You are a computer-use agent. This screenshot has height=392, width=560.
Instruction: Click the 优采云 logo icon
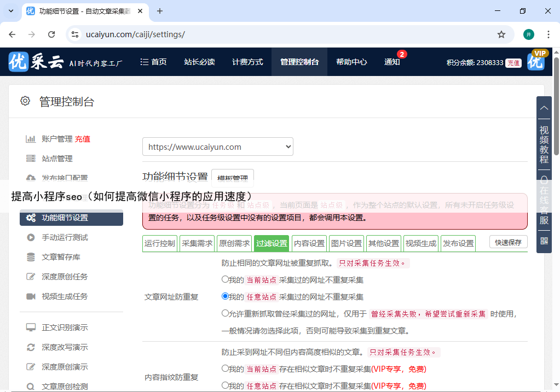pyautogui.click(x=19, y=62)
